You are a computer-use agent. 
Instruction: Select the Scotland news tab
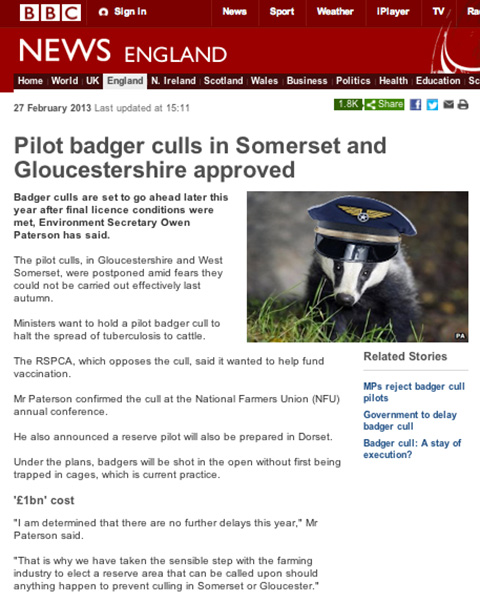pyautogui.click(x=223, y=81)
